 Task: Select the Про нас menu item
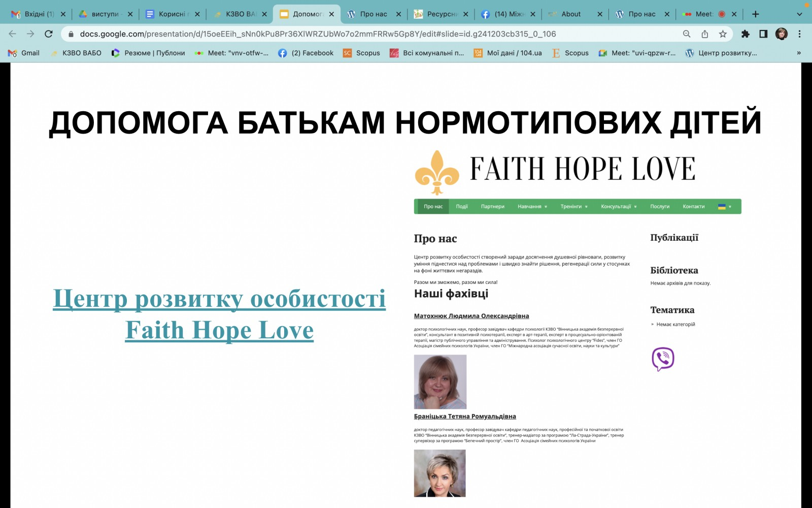click(433, 206)
